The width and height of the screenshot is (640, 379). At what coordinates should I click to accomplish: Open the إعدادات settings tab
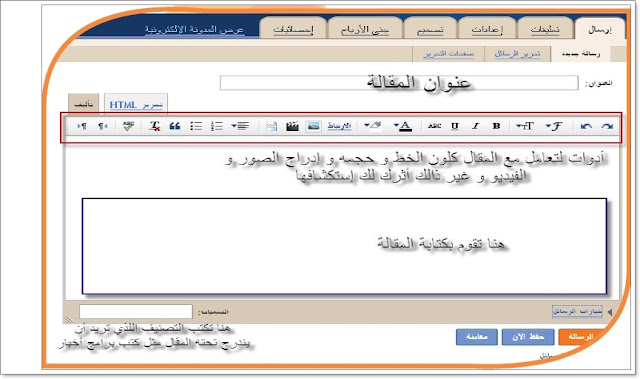tap(487, 29)
